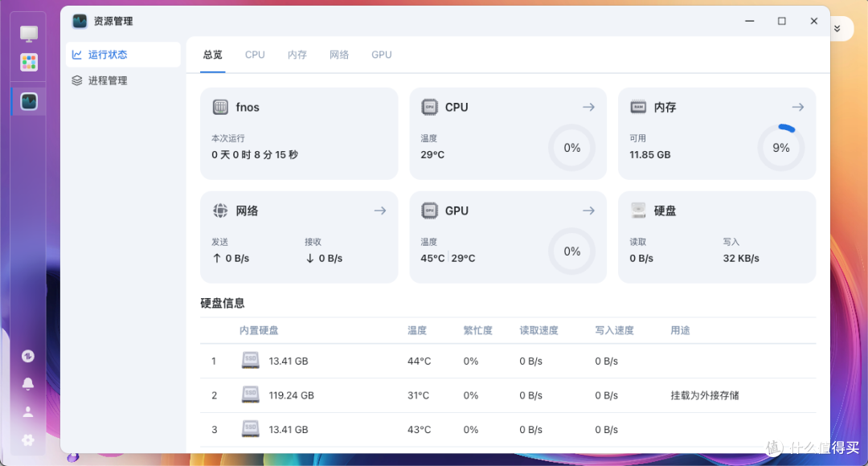Click the 31°C temperature of disk 2
868x466 pixels.
coord(418,395)
